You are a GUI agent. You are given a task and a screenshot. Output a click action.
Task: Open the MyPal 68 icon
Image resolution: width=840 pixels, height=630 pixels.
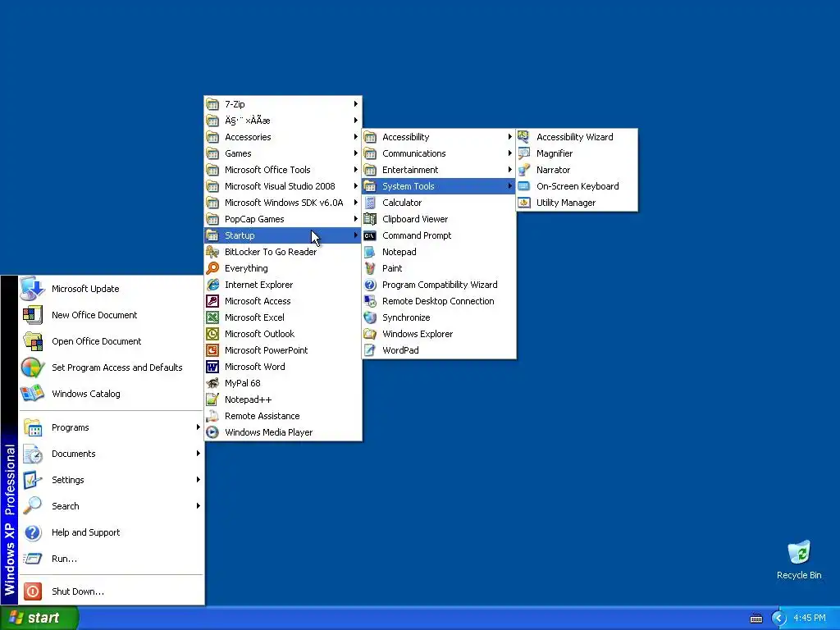pyautogui.click(x=212, y=383)
